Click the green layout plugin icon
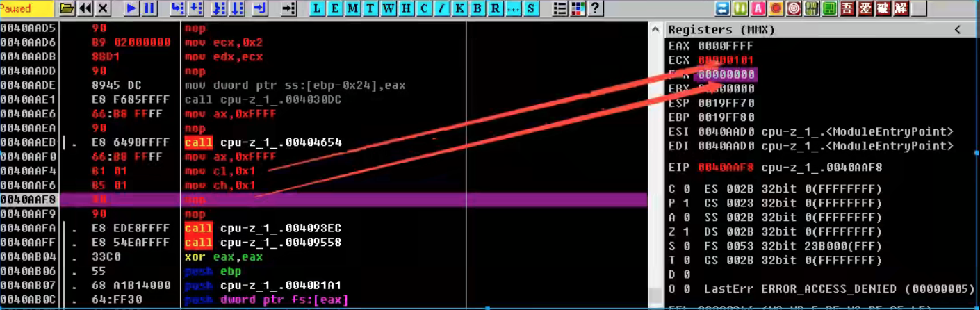Viewport: 980px width, 310px height. (829, 9)
